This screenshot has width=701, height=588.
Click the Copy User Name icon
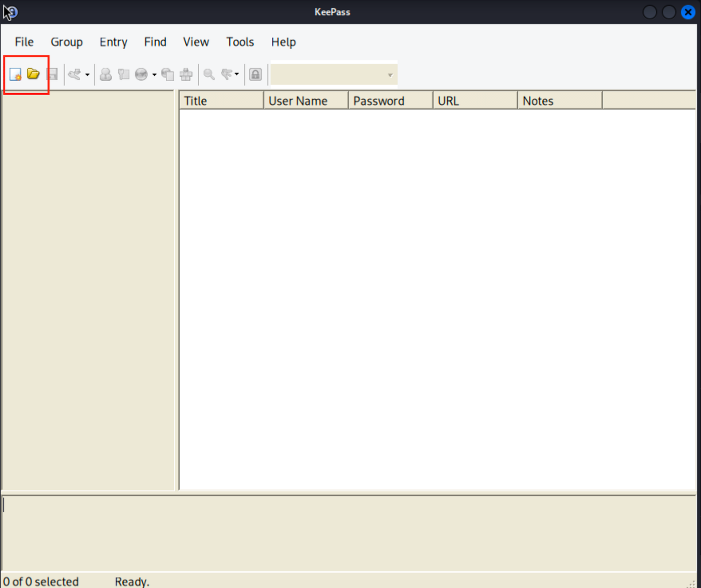[106, 75]
